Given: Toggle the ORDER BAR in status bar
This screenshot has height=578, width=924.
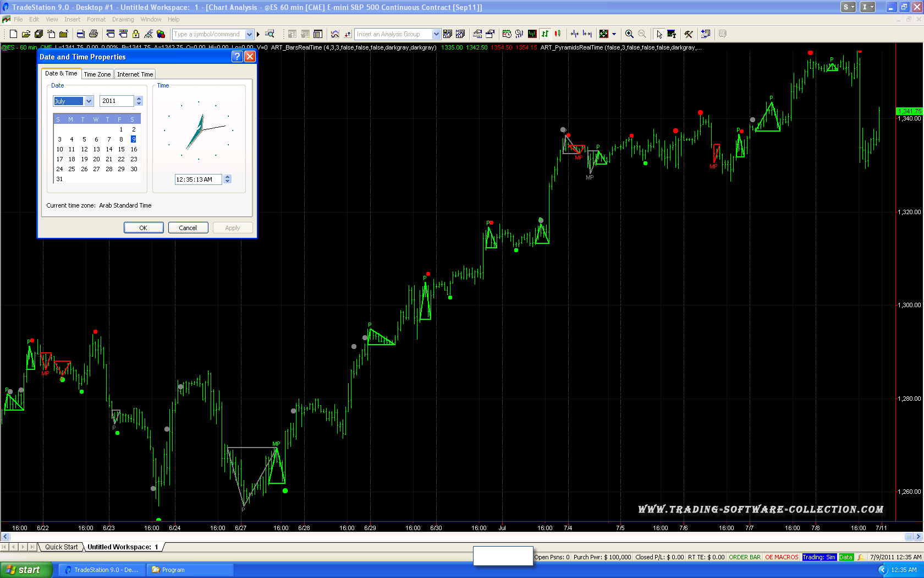Looking at the screenshot, I should 745,557.
